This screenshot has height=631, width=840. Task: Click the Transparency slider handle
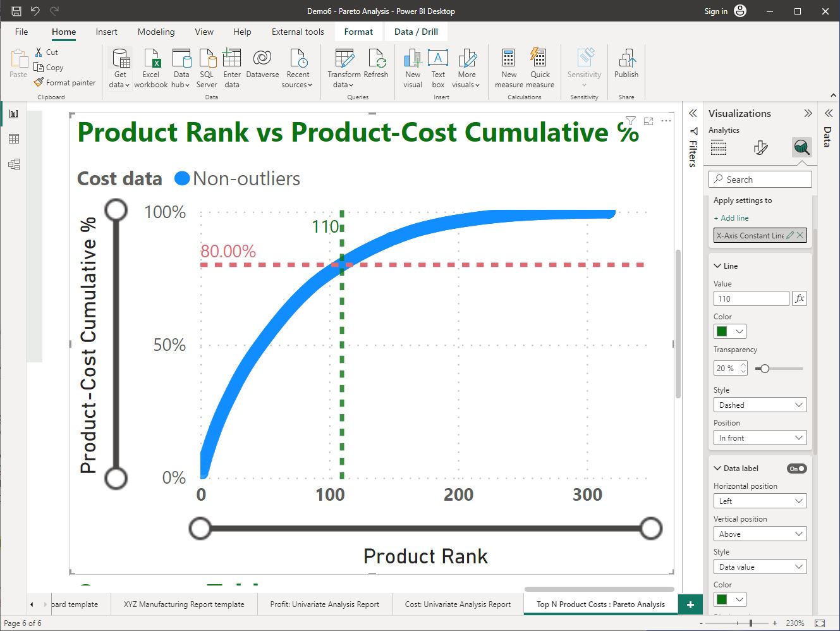point(765,369)
